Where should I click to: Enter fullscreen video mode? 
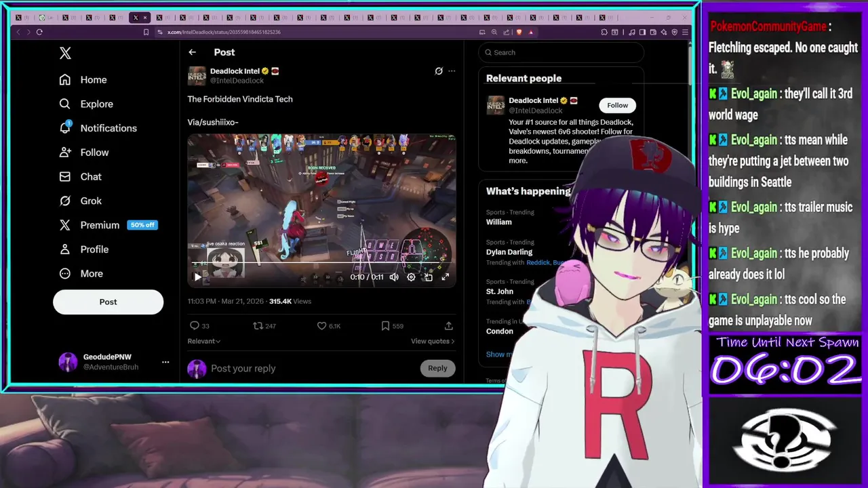click(446, 277)
